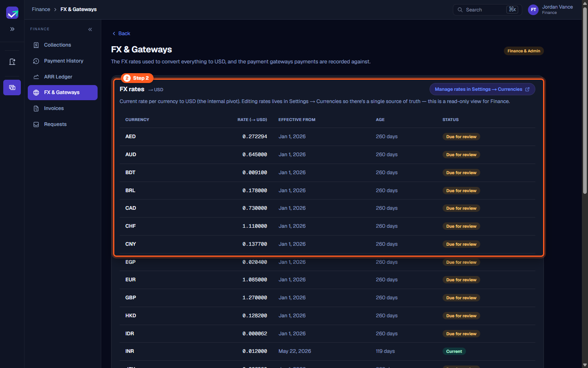Click the HKD rate 0.128200
This screenshot has height=368, width=588.
pos(255,316)
